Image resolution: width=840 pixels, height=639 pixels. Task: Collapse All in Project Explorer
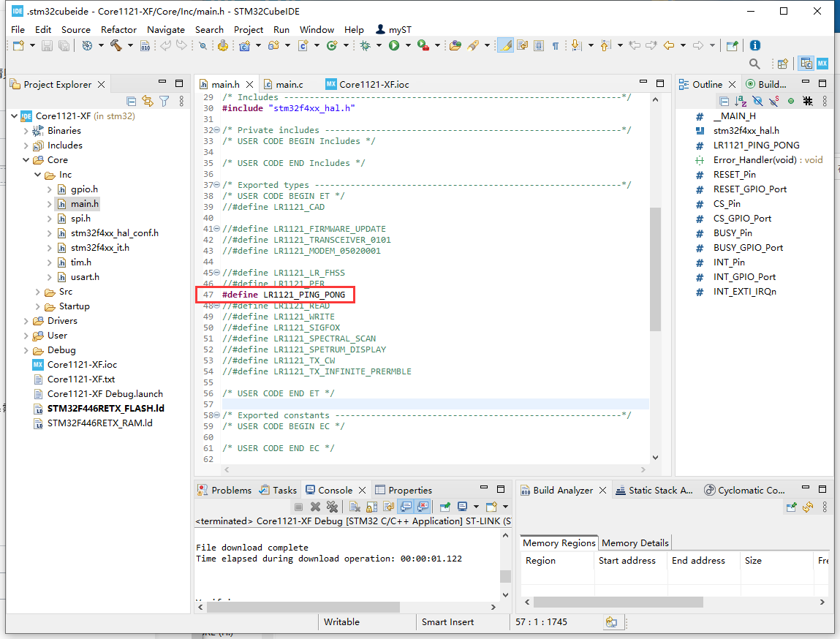(x=132, y=101)
